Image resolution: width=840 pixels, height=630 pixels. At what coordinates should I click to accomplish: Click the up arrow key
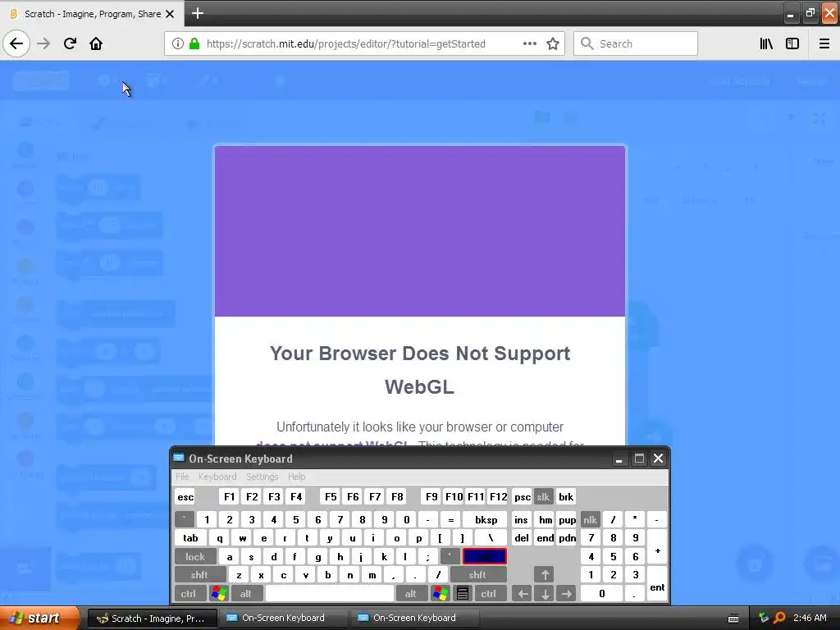click(x=545, y=575)
